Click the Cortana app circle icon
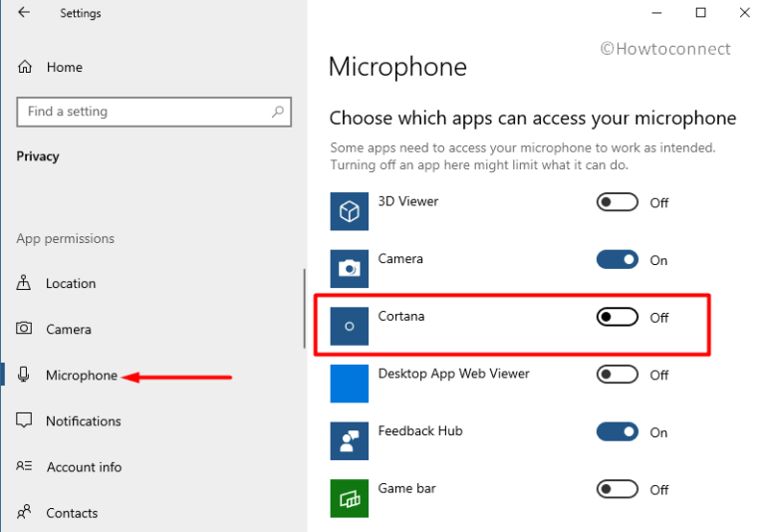 coord(350,326)
